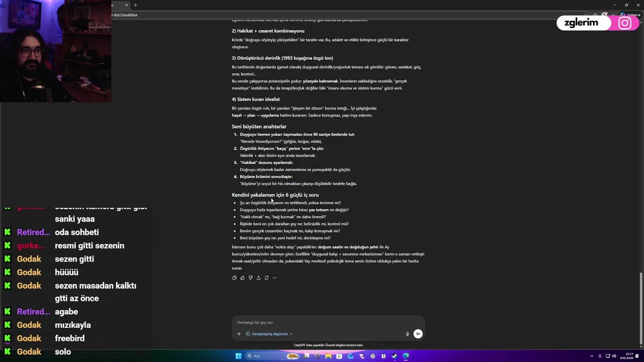
Task: Click the bullet 'Benim gerçek cesaretim: kaçmak mı'
Action: coord(290,231)
